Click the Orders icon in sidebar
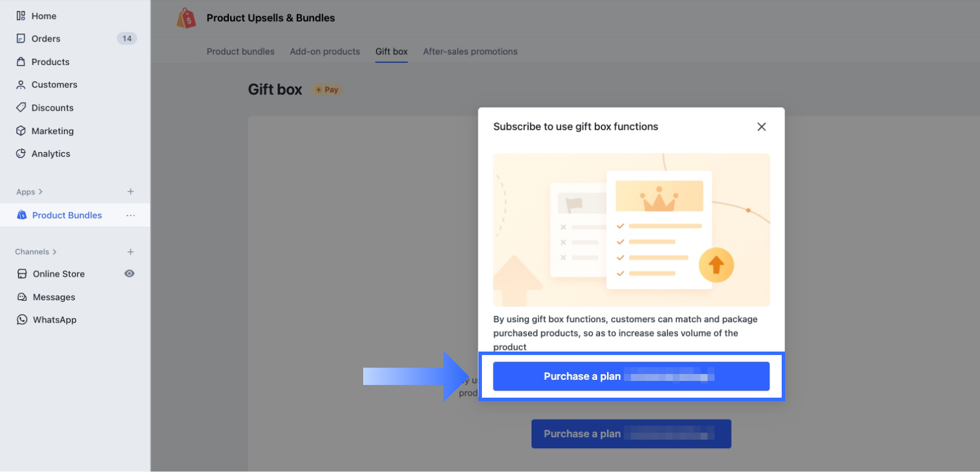This screenshot has height=472, width=980. (x=21, y=39)
